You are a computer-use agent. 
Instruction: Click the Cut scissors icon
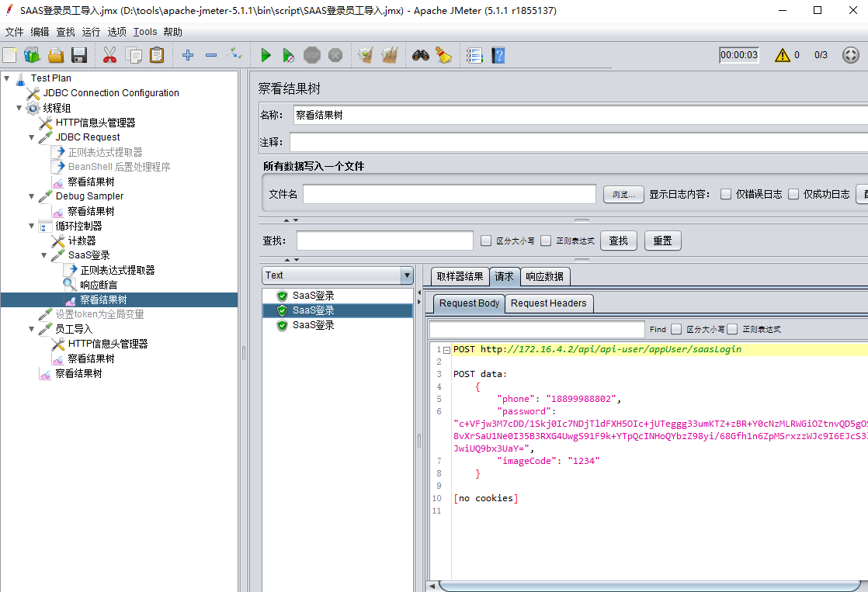109,55
